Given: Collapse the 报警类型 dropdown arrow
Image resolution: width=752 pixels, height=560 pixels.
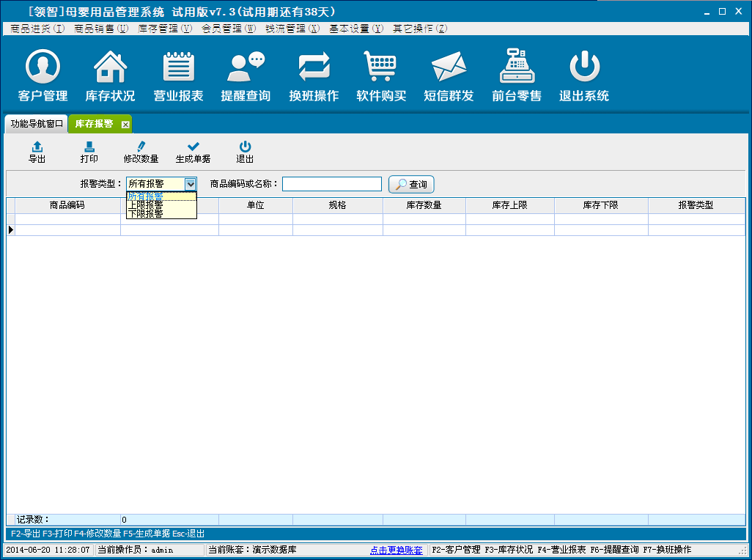Looking at the screenshot, I should 191,184.
